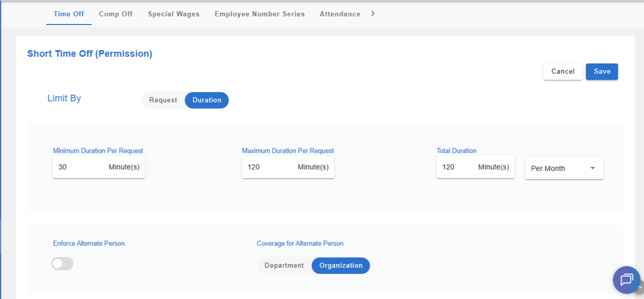The height and width of the screenshot is (299, 644).
Task: Click the Short Time Off (Permission) heading
Action: coord(90,53)
